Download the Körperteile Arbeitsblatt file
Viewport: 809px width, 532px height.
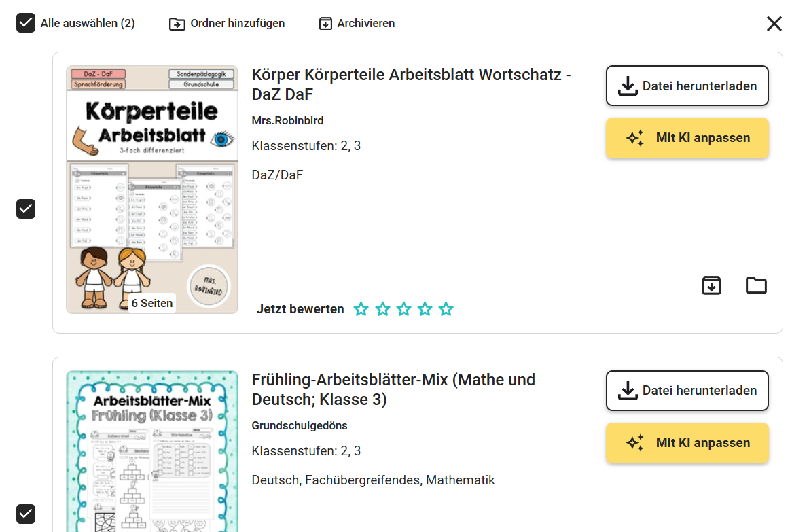click(x=687, y=86)
